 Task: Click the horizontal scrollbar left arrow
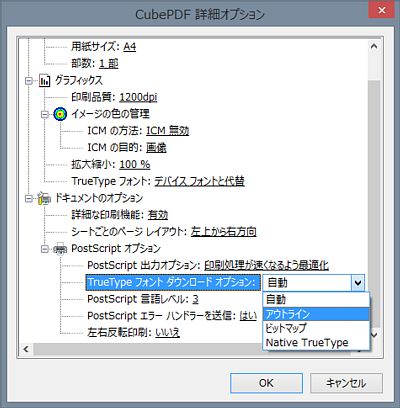26,349
